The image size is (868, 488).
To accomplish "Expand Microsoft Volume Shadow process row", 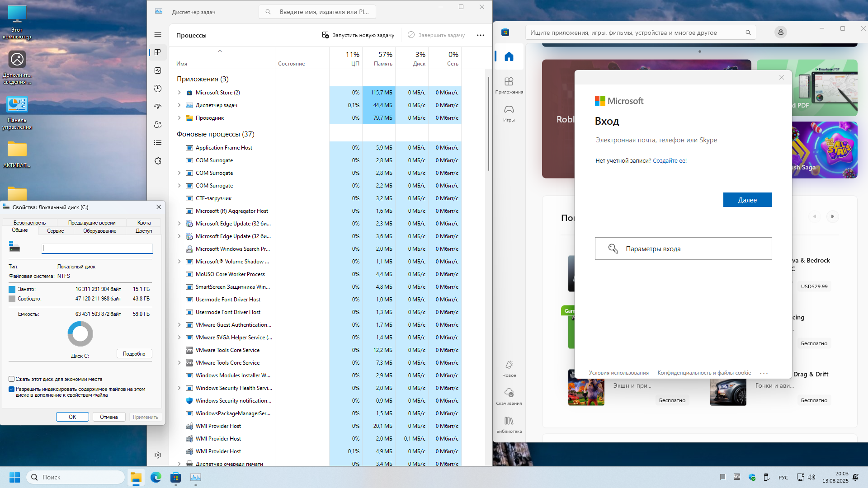I will click(x=179, y=262).
